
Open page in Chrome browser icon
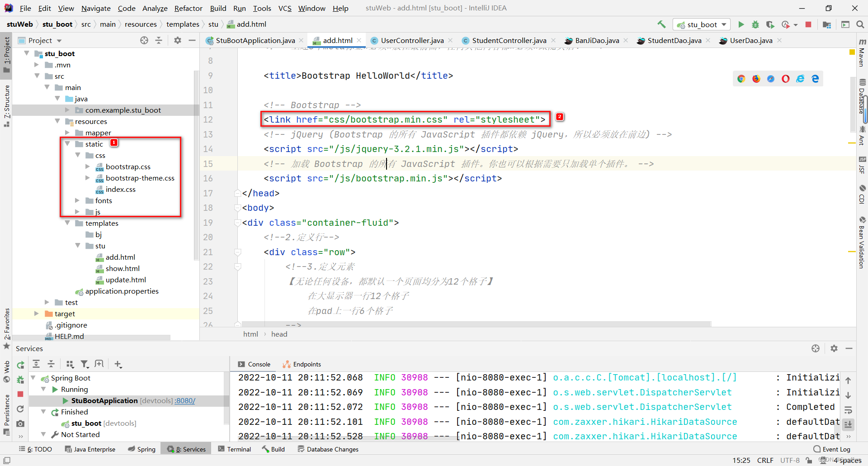coord(741,79)
